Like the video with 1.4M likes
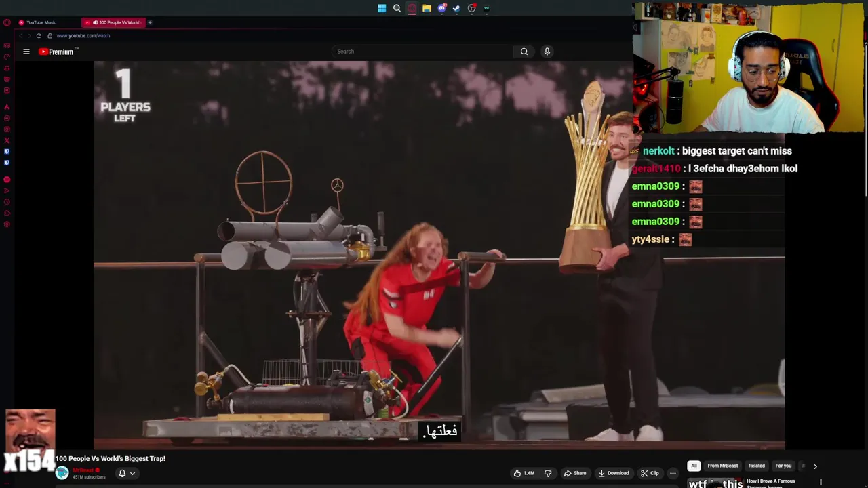This screenshot has width=868, height=488. point(524,473)
